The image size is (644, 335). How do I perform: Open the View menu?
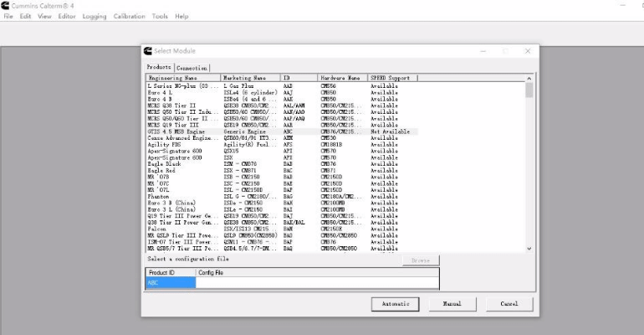point(44,17)
